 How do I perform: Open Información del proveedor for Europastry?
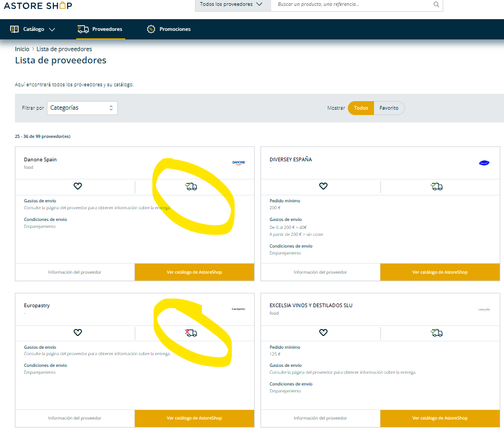pyautogui.click(x=75, y=418)
